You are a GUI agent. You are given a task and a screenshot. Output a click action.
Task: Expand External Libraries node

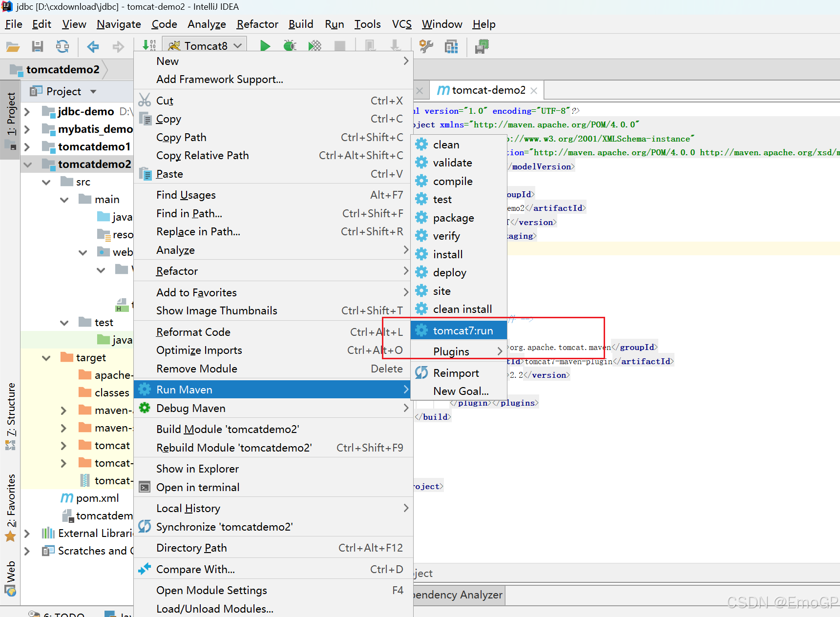click(x=27, y=534)
